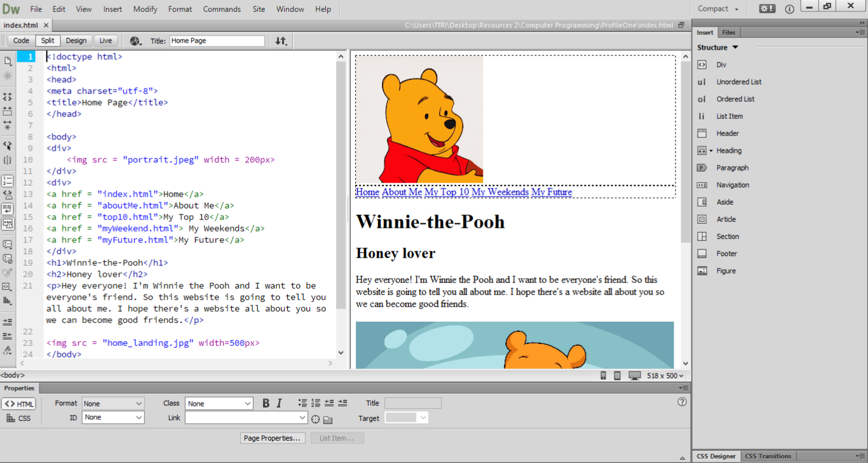This screenshot has height=463, width=868.
Task: Switch to CSS Transitions tab
Action: [x=768, y=456]
